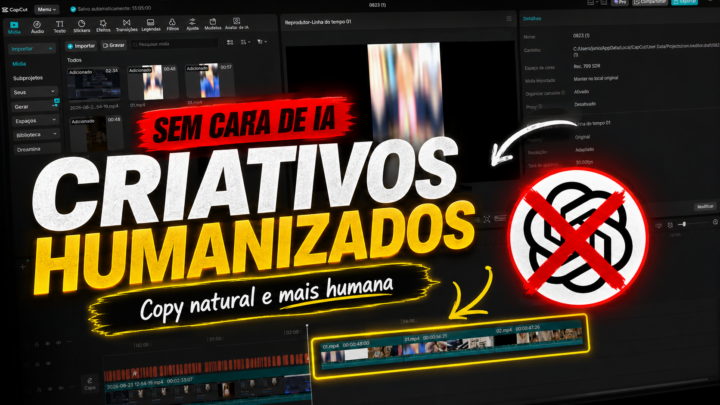Click the Gravar button

tap(113, 45)
